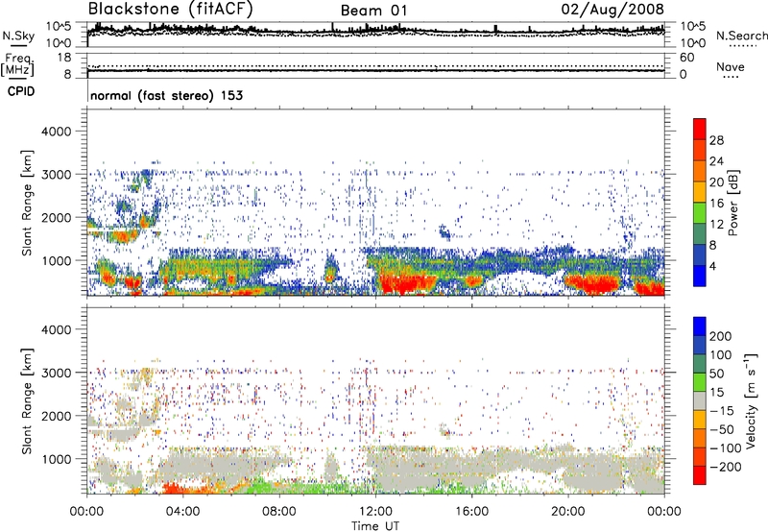768x532 pixels.
Task: Click the blue bottom of the Power colorbar
Action: coord(700,276)
